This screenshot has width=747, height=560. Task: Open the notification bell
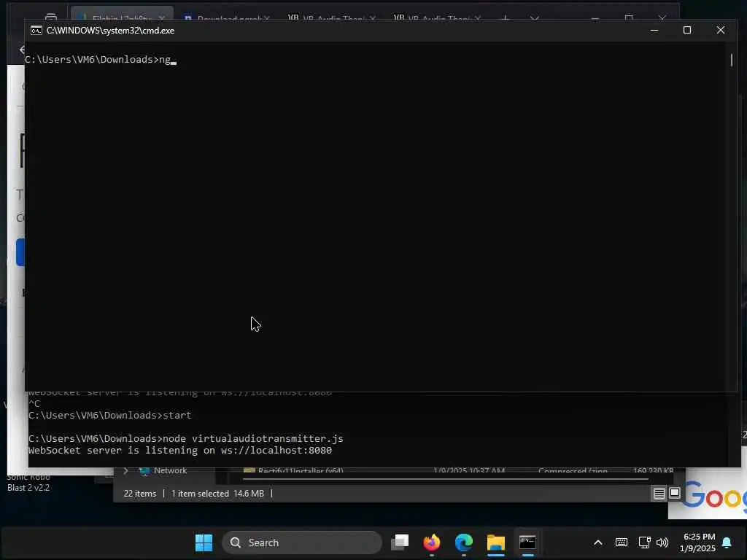click(x=727, y=542)
